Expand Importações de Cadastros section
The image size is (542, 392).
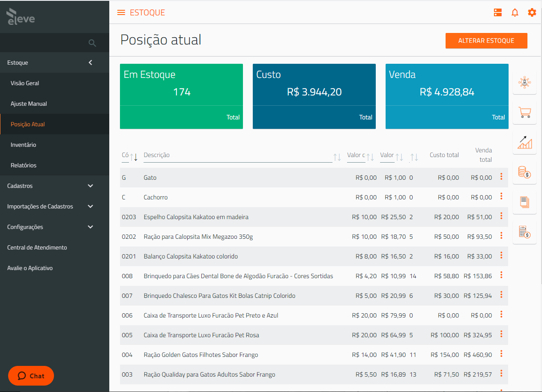tap(90, 206)
